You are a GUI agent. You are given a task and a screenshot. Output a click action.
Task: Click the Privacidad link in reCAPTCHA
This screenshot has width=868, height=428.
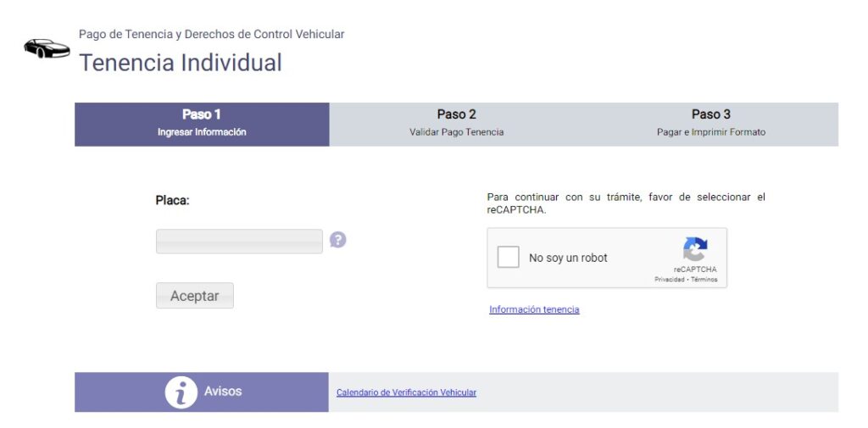pos(670,280)
